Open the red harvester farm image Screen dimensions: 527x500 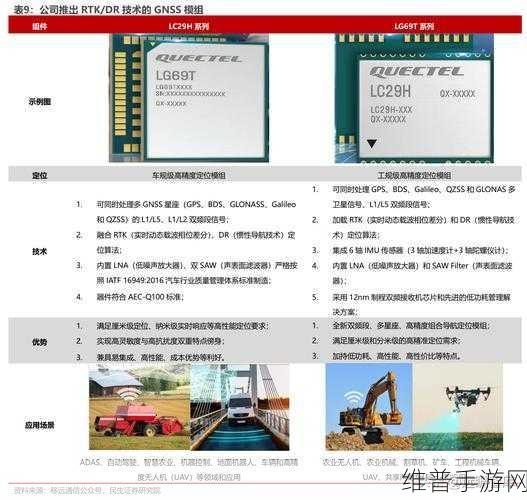coord(139,407)
